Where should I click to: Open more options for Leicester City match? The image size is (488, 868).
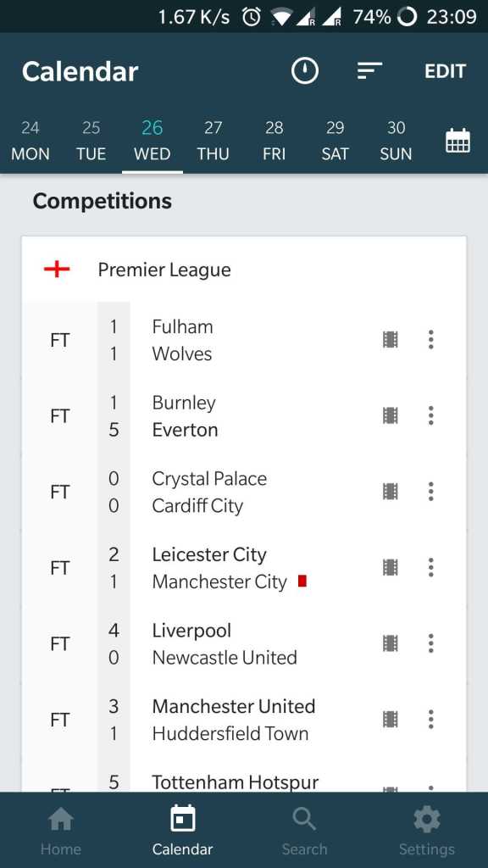click(x=430, y=567)
